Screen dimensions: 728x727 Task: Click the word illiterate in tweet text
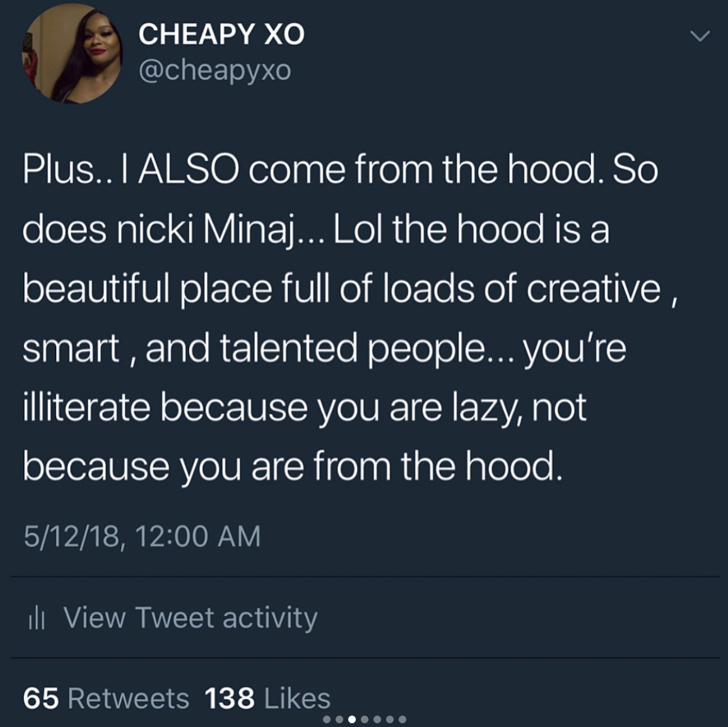pos(86,408)
